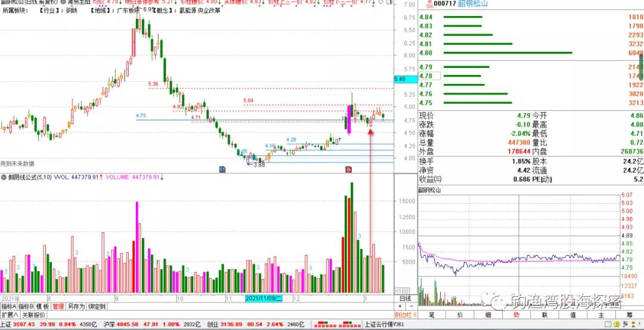Click the 创业 index value 3136.69
Image resolution: width=644 pixels, height=330 pixels.
pos(231,325)
